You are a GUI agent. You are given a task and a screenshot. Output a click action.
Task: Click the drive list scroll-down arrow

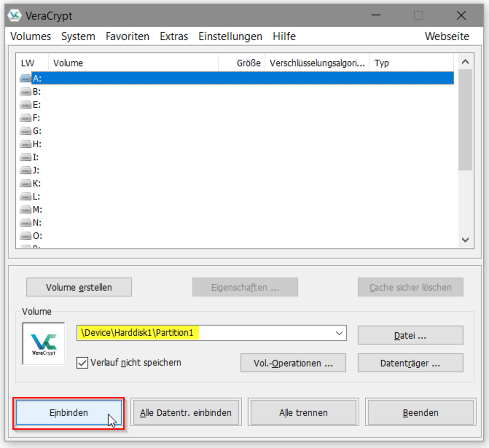[465, 240]
